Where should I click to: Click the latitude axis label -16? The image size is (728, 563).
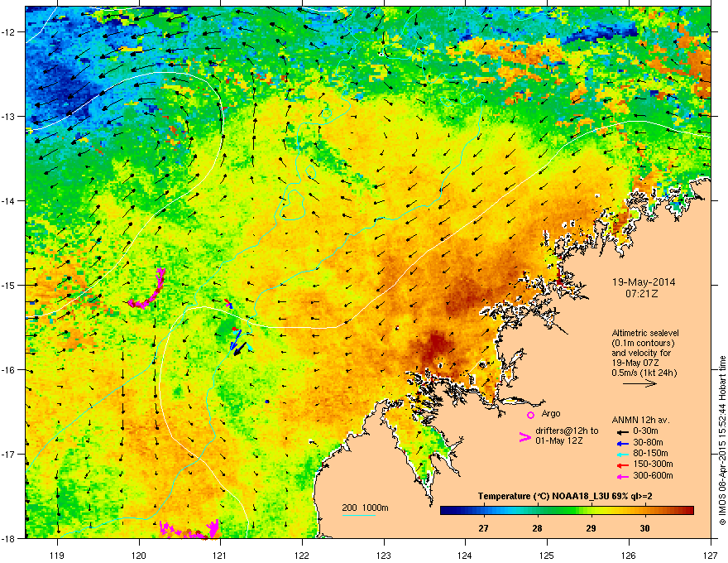click(x=9, y=370)
